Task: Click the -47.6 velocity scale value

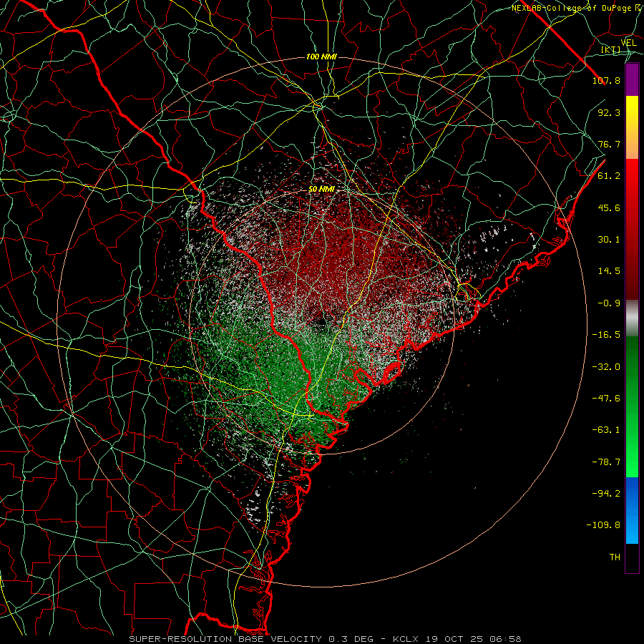Action: pyautogui.click(x=606, y=399)
